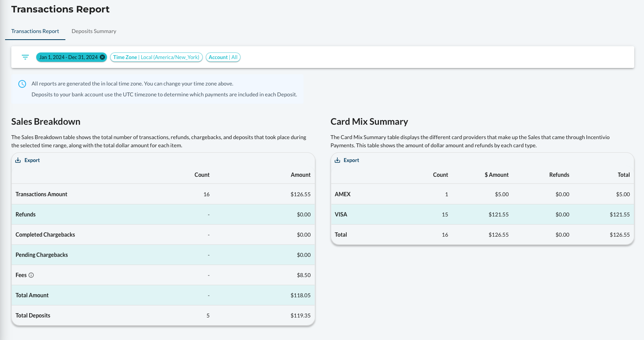Screen dimensions: 644x340
Task: Select the Transactions Report tab
Action: click(35, 31)
